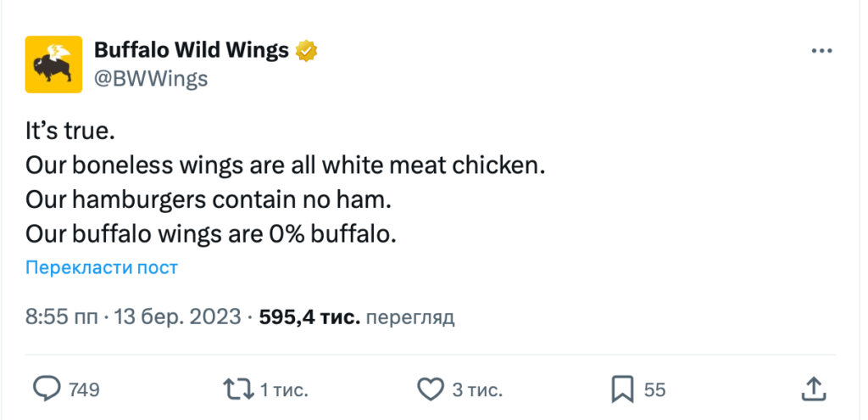The image size is (868, 420).
Task: Click the 8:55 пп timestamp
Action: tap(60, 318)
